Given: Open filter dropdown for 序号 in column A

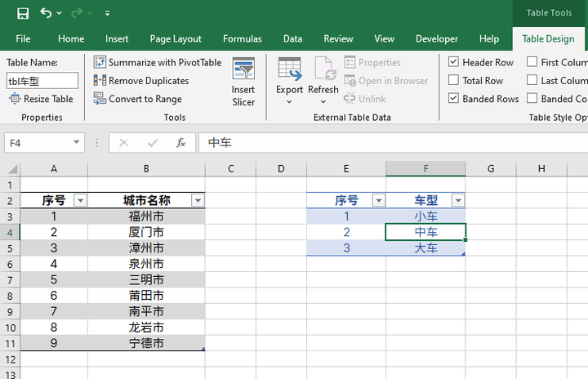Looking at the screenshot, I should pos(80,201).
